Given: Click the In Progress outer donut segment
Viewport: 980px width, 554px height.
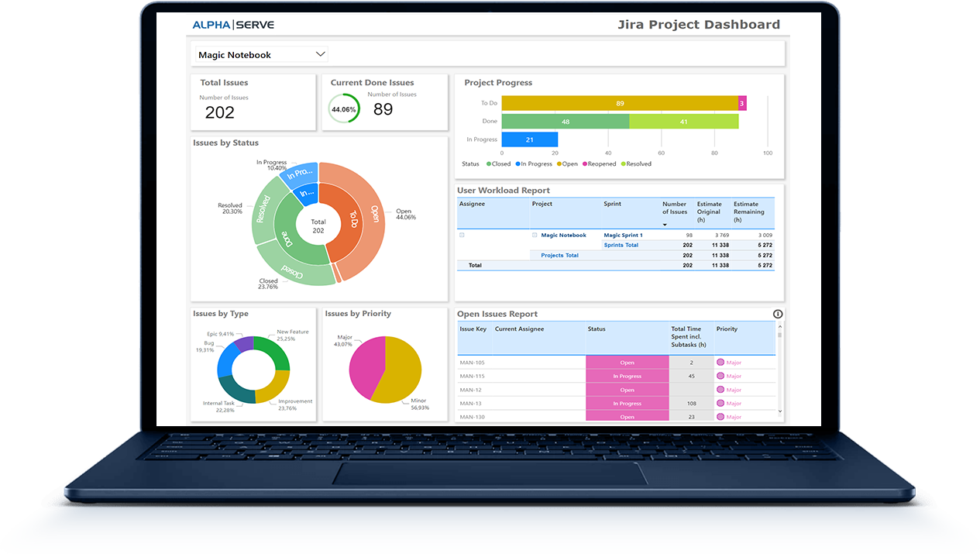Looking at the screenshot, I should point(301,174).
